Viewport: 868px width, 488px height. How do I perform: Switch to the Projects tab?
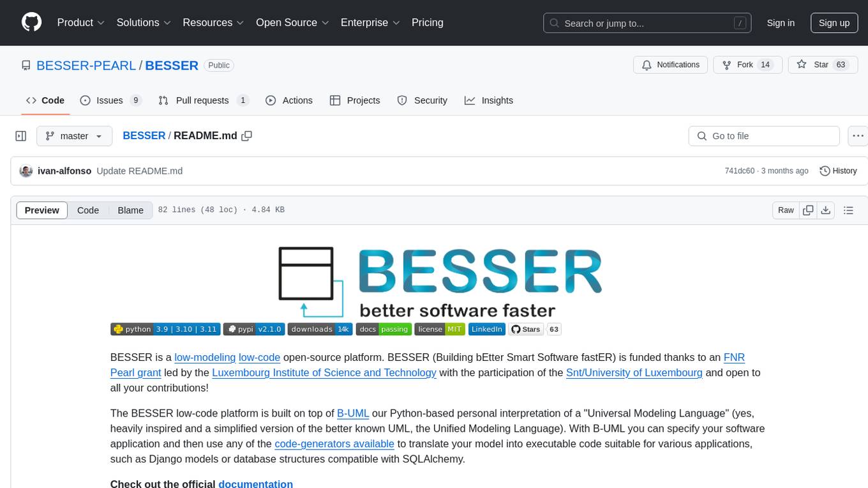354,100
